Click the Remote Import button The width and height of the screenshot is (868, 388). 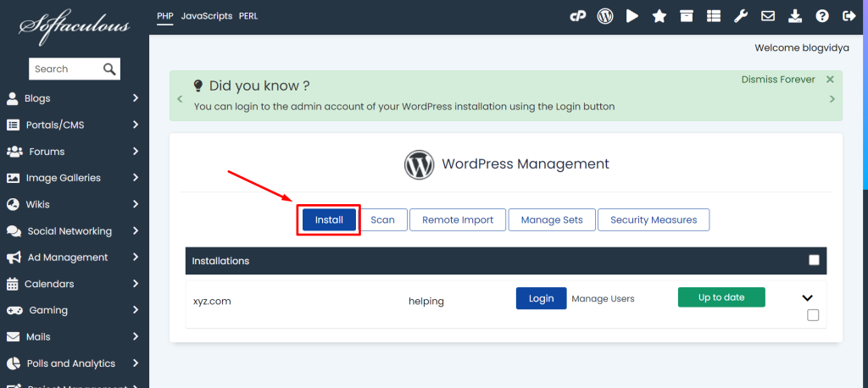coord(458,219)
